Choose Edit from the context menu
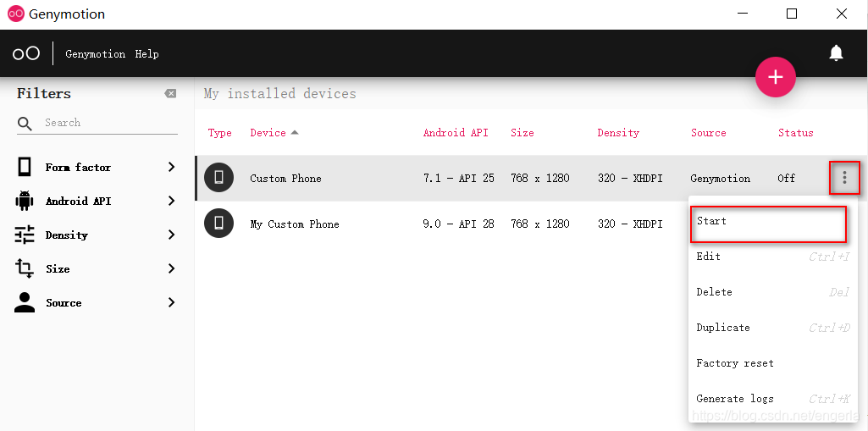The image size is (868, 431). pos(773,257)
